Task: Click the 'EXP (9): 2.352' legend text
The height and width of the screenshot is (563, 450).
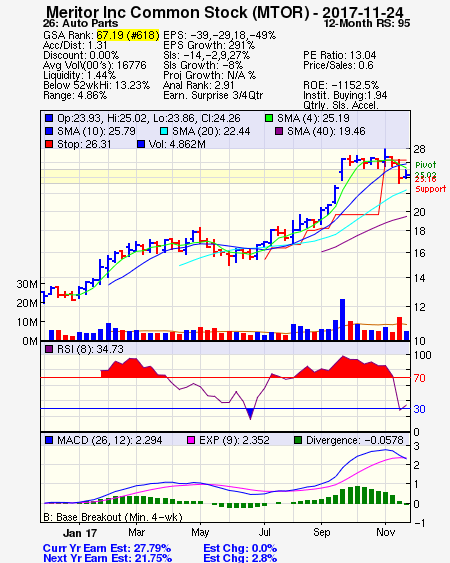Action: click(x=234, y=440)
